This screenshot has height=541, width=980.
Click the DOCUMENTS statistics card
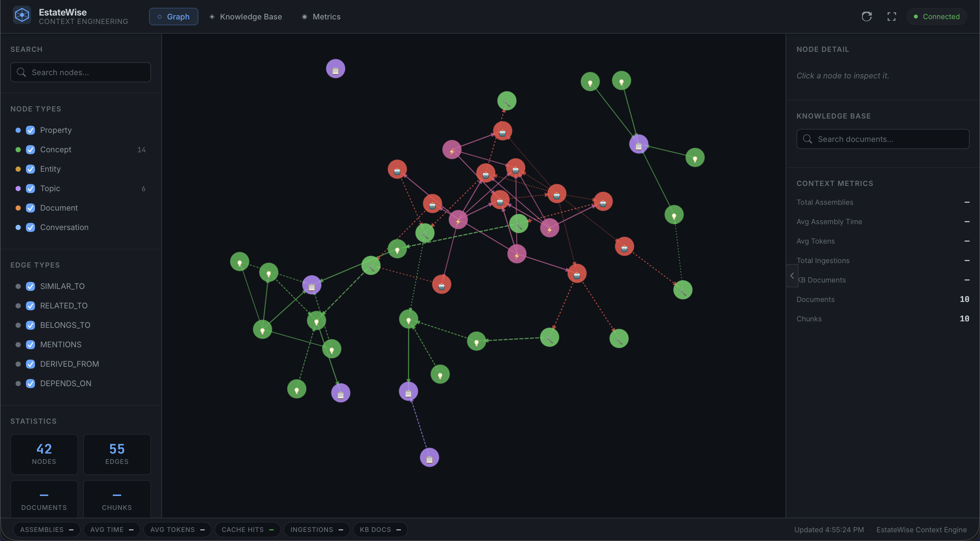tap(44, 499)
